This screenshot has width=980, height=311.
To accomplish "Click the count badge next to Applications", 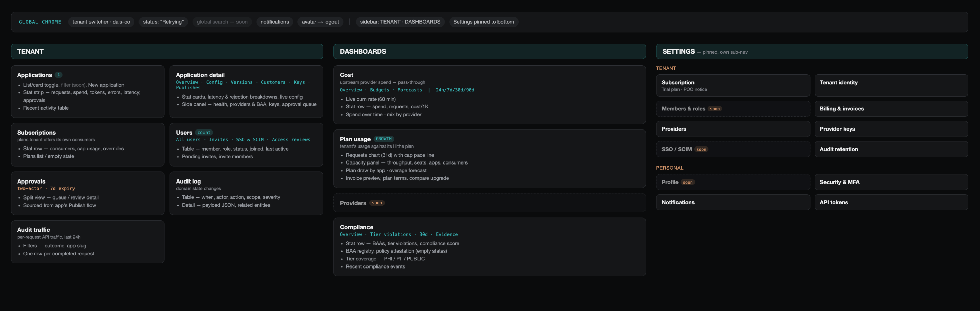I will click(59, 75).
